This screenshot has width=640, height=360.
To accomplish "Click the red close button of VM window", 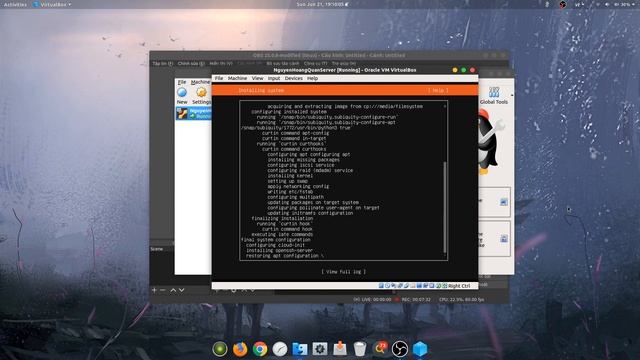I will pyautogui.click(x=472, y=70).
